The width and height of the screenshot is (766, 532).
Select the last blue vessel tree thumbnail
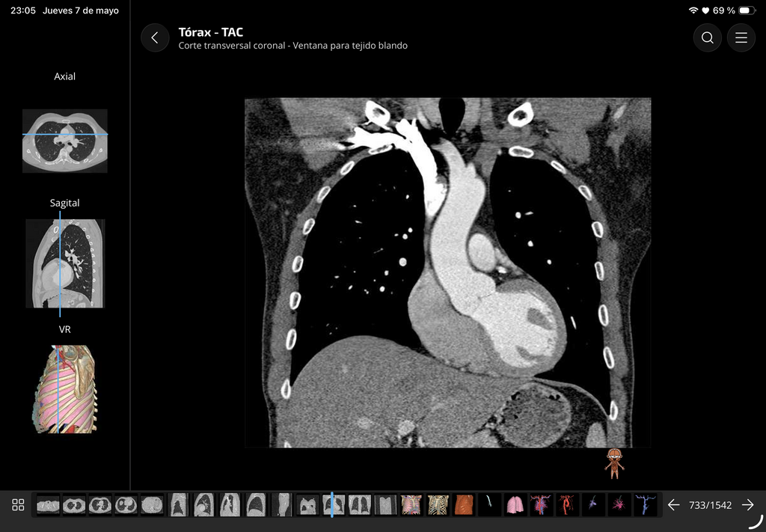coord(645,504)
